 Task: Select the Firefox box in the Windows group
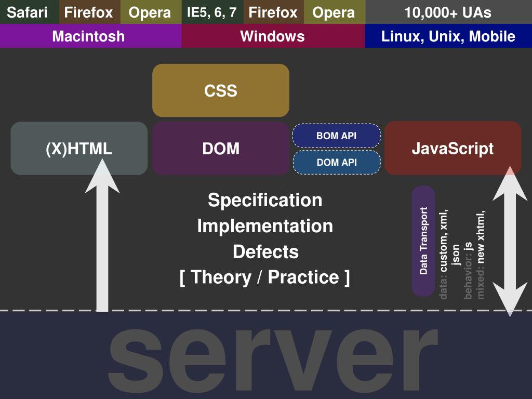pos(274,12)
